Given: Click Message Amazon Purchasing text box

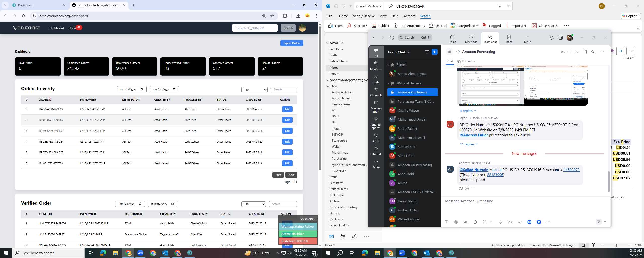Looking at the screenshot, I should coord(525,201).
